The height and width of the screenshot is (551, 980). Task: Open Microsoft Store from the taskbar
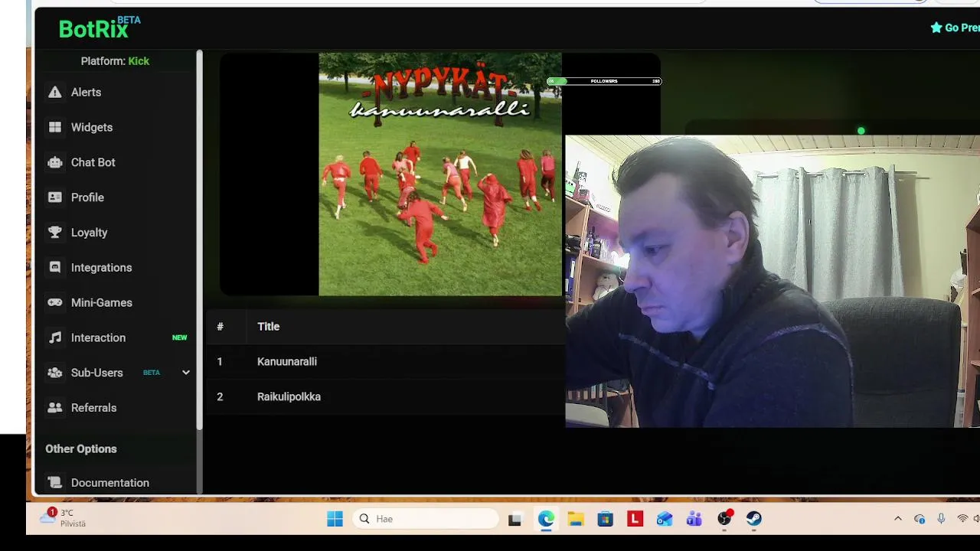click(x=606, y=520)
